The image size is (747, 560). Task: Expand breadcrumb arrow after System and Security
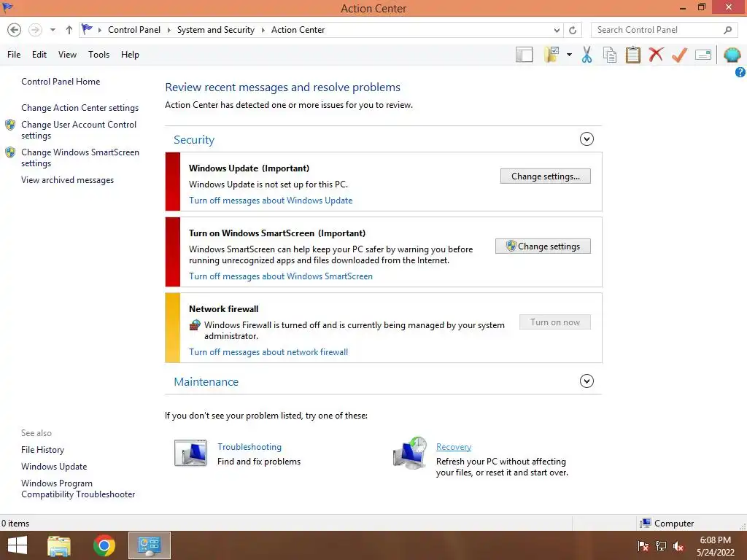(x=263, y=30)
